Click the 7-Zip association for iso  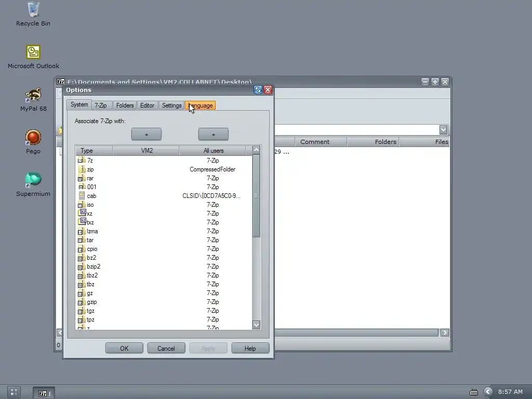(212, 205)
